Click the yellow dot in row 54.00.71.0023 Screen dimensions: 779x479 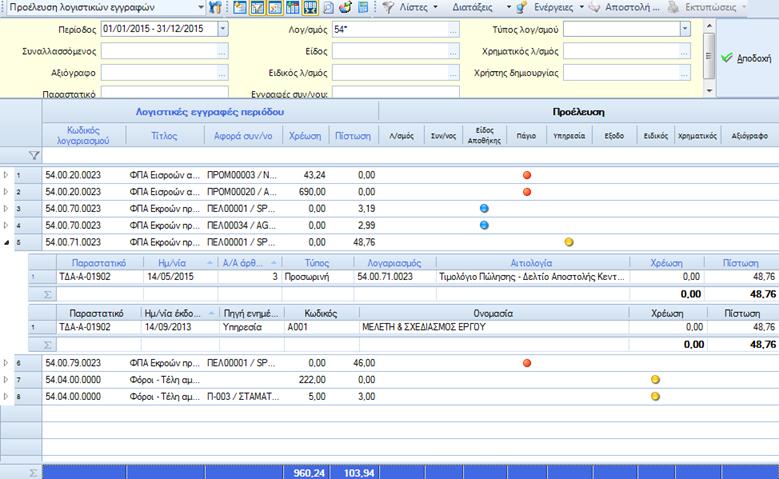[x=569, y=242]
